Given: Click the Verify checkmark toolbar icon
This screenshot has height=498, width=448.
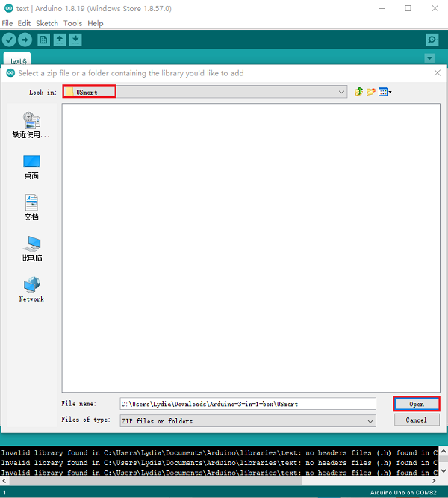Looking at the screenshot, I should click(x=9, y=40).
